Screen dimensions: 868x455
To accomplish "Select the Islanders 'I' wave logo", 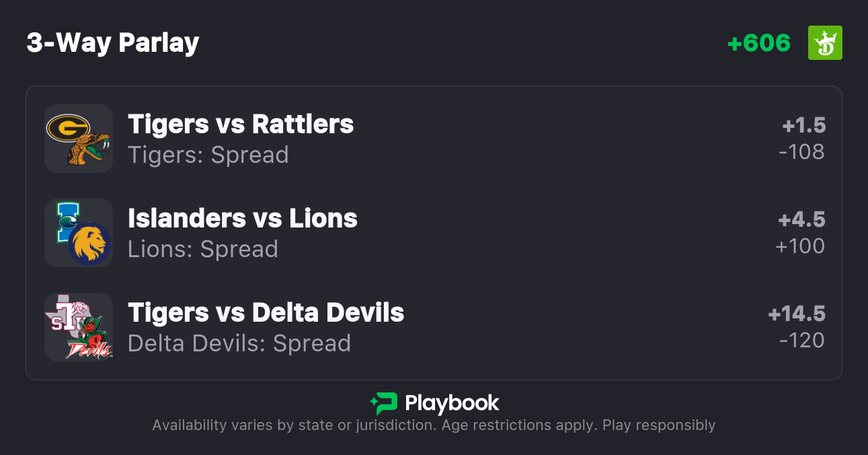I will 66,221.
